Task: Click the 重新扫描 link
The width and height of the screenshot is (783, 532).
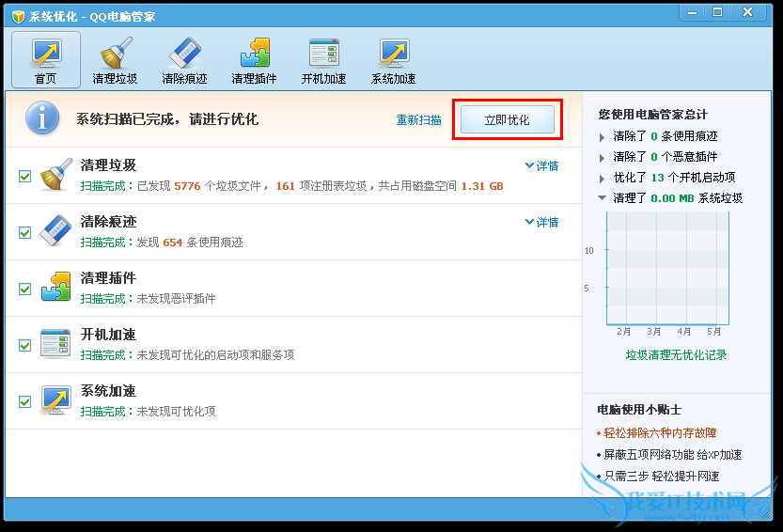Action: [x=419, y=120]
